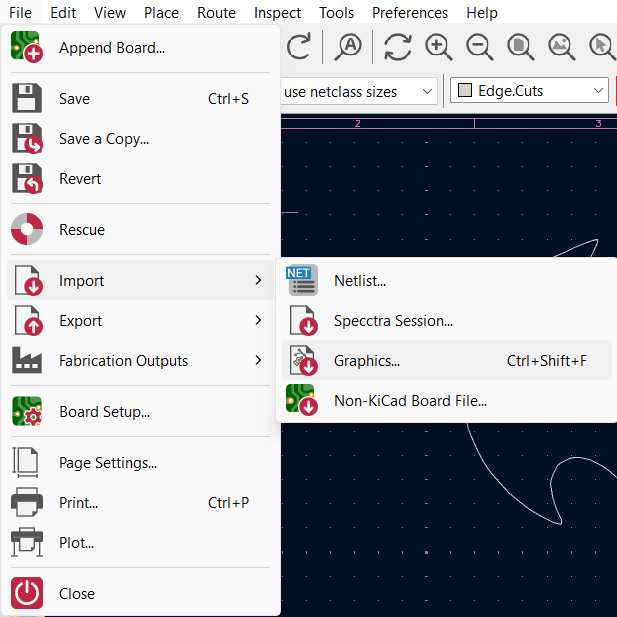This screenshot has width=617, height=617.
Task: Click the Export document icon
Action: [x=28, y=320]
